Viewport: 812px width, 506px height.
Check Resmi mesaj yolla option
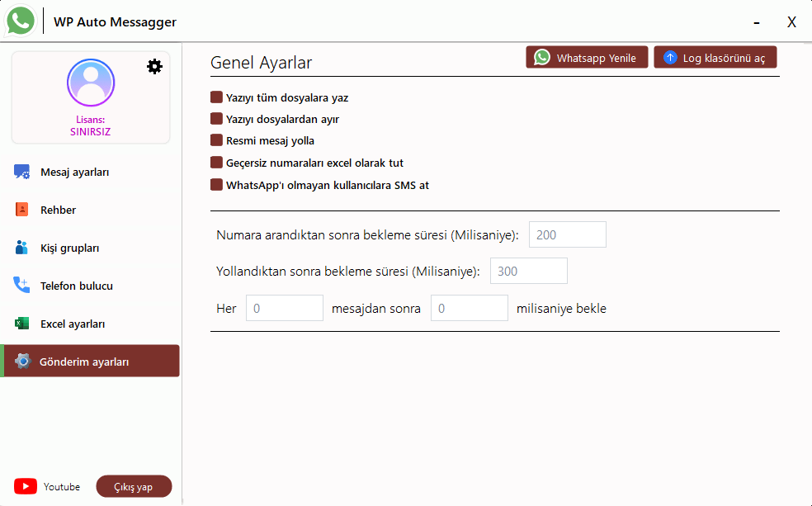[x=216, y=140]
